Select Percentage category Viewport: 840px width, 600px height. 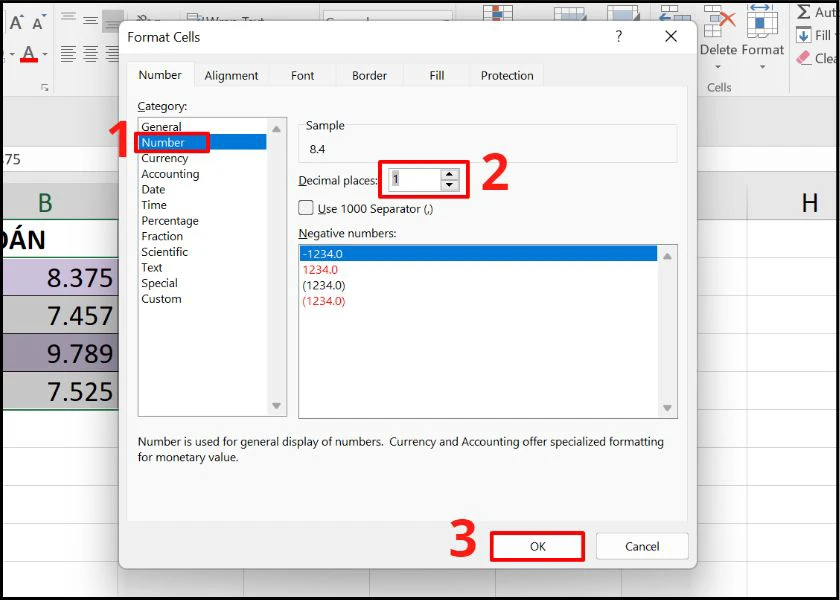[202, 221]
